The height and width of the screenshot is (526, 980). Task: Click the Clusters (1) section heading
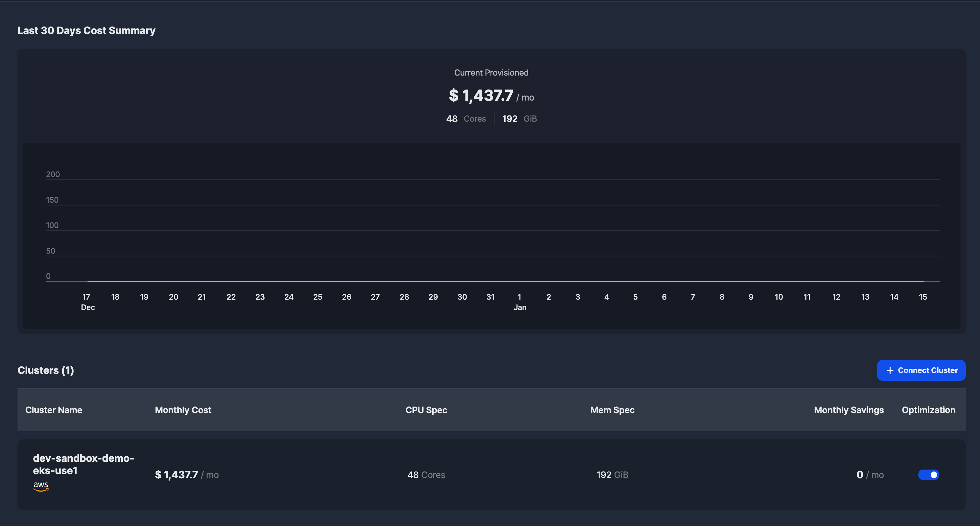[46, 370]
